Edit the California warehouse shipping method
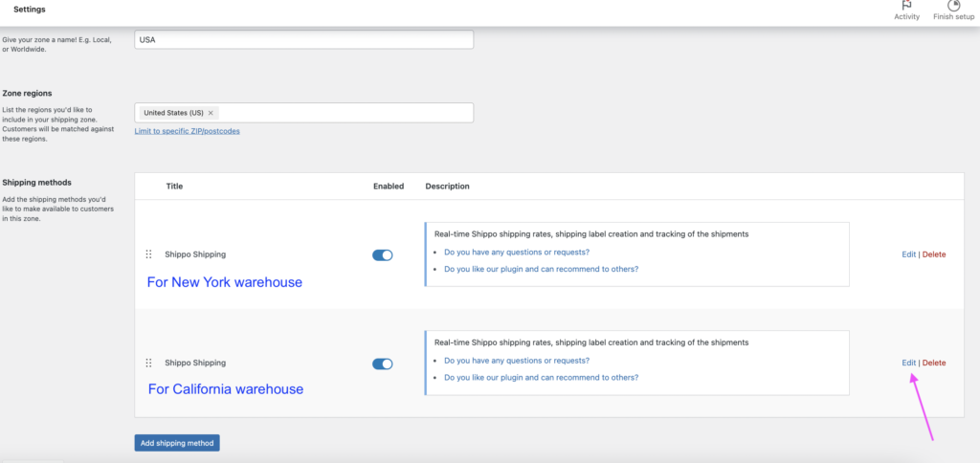Viewport: 980px width, 463px height. [x=908, y=363]
